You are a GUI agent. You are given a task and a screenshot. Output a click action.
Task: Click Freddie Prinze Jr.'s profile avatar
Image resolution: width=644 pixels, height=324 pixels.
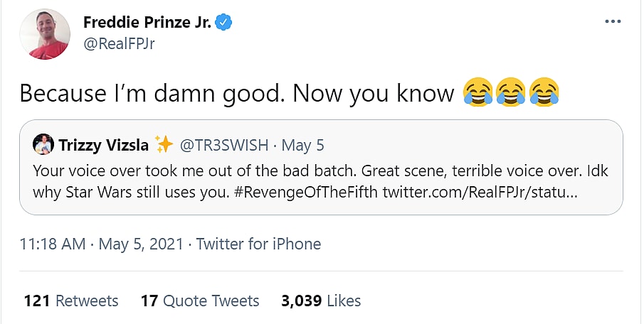coord(45,33)
